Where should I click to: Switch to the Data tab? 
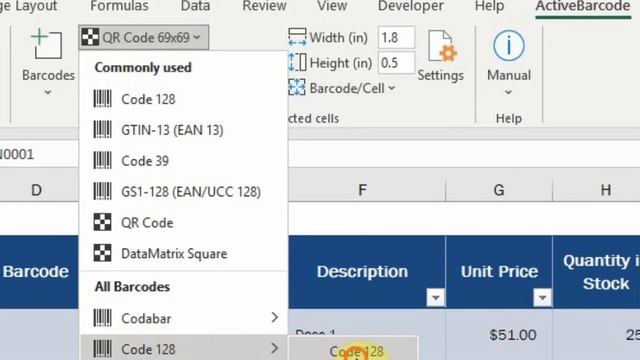[196, 6]
